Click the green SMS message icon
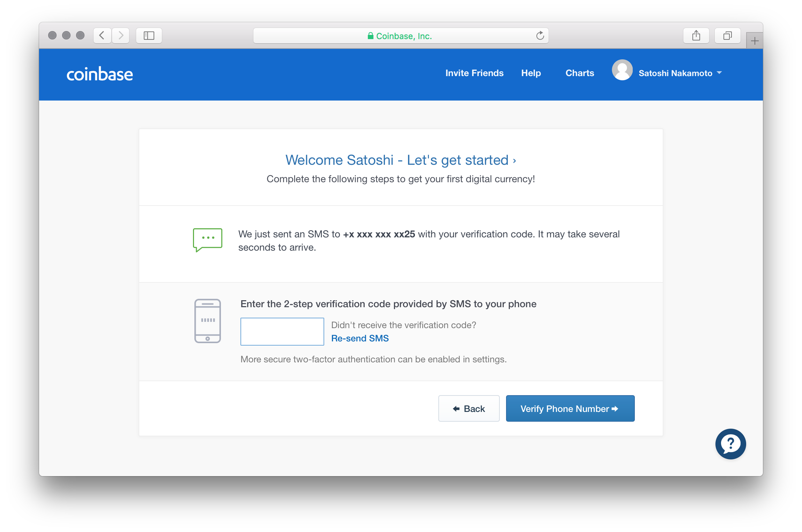Viewport: 802px width, 532px height. click(x=208, y=240)
